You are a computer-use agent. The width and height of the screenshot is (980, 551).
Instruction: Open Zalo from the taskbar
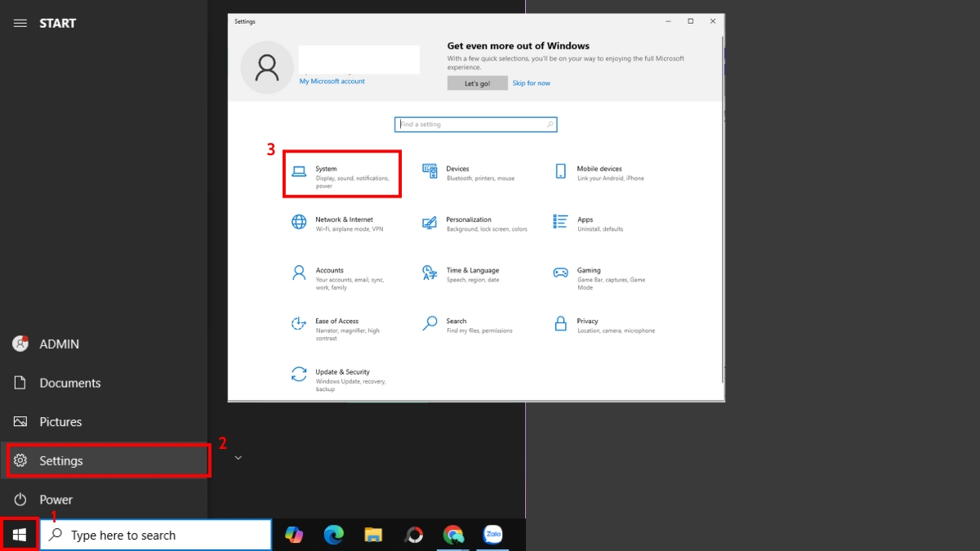493,535
